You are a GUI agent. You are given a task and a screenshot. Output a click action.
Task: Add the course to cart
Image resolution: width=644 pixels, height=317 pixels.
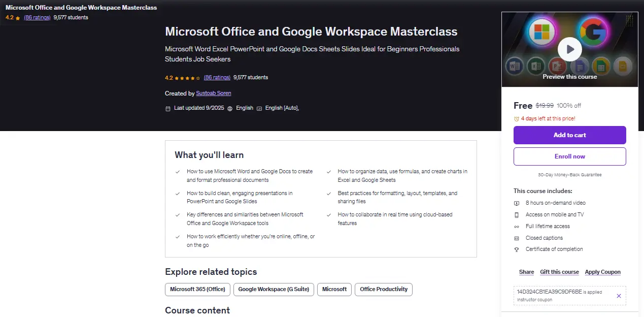570,135
